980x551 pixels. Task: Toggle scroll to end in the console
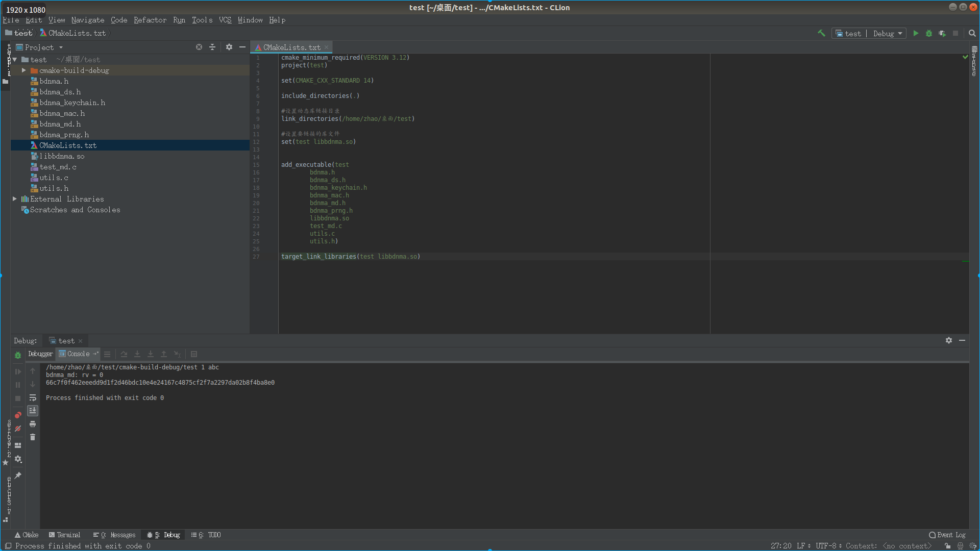tap(33, 411)
